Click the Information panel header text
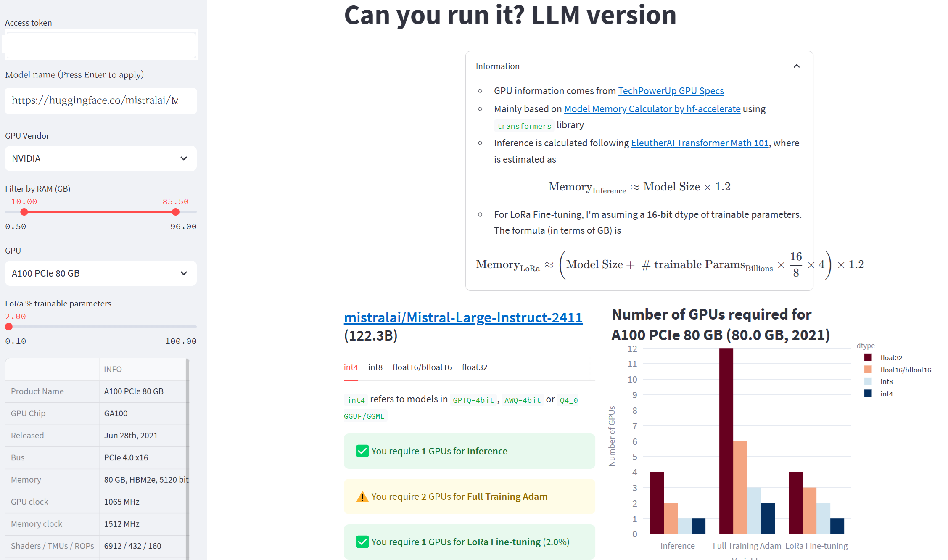Viewport: 948px width, 560px height. [x=497, y=66]
